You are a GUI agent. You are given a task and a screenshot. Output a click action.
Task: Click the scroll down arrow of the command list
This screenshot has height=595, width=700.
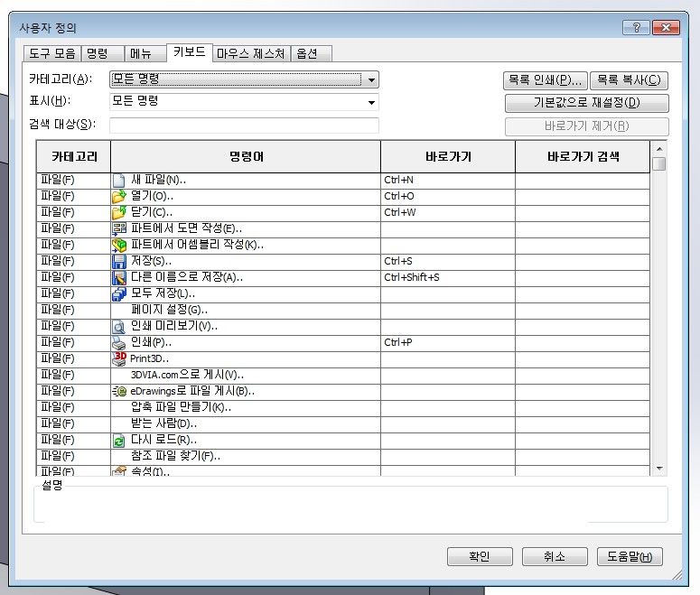tap(659, 469)
